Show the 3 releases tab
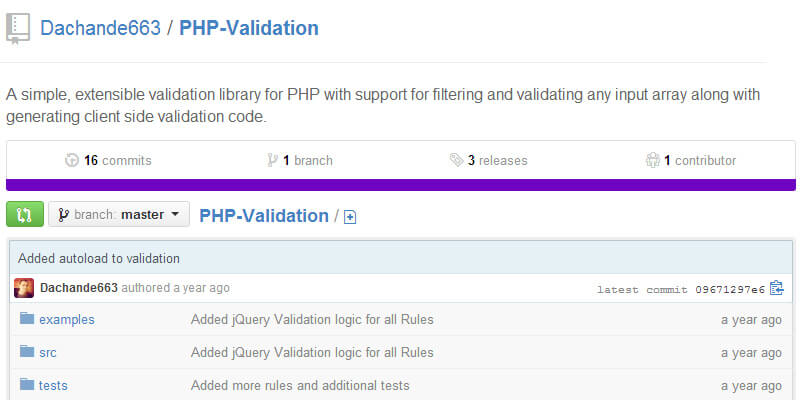The image size is (800, 400). (488, 160)
